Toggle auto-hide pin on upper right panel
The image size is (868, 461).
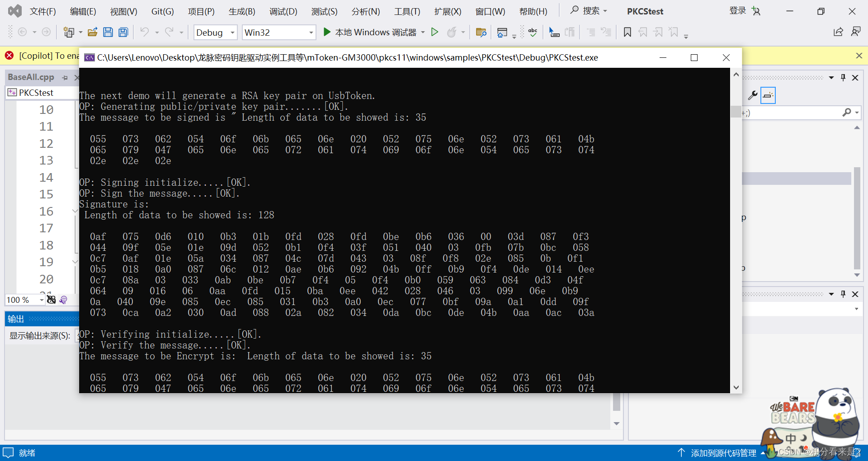[843, 77]
